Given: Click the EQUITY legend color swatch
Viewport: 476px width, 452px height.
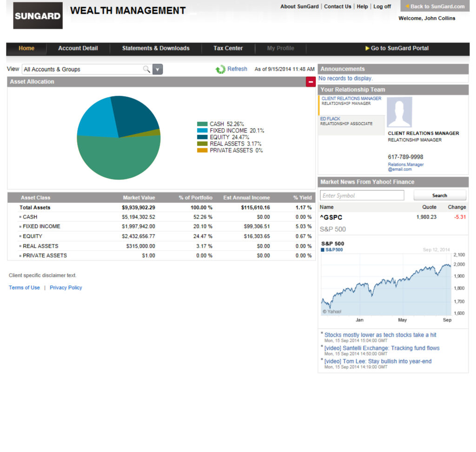Looking at the screenshot, I should tap(202, 137).
